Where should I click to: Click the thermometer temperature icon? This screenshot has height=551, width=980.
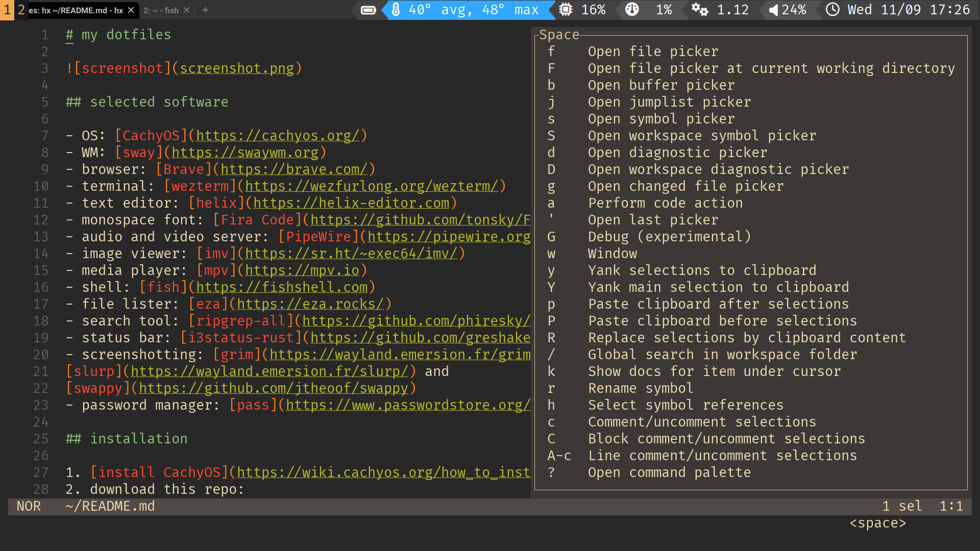(x=396, y=10)
